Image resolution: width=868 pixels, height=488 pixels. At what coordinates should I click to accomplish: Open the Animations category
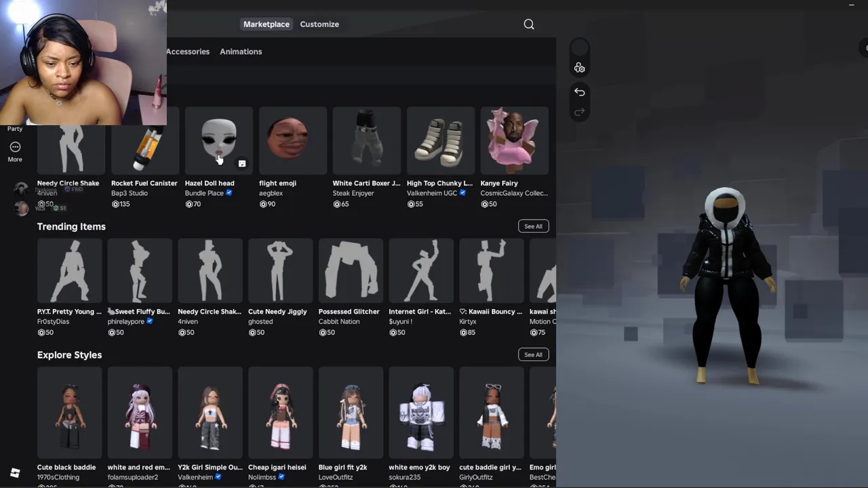coord(241,52)
